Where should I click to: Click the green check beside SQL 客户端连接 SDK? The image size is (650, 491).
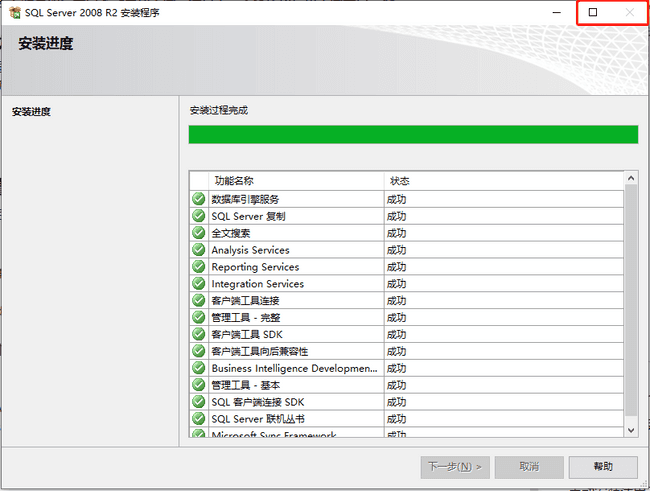[199, 402]
